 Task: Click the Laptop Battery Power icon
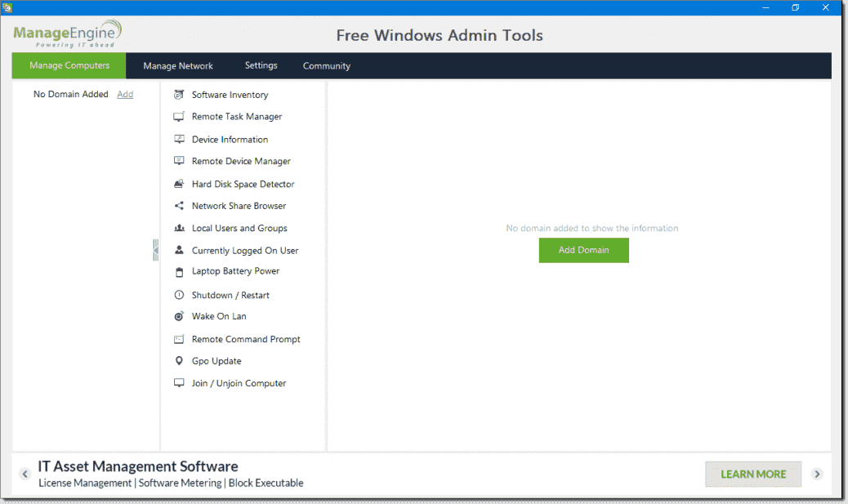(x=179, y=272)
